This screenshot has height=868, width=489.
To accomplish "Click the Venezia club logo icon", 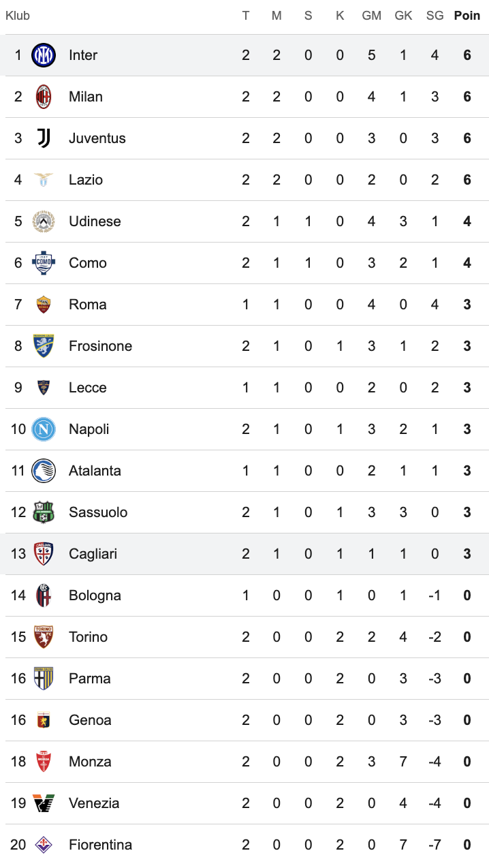I will (x=44, y=803).
